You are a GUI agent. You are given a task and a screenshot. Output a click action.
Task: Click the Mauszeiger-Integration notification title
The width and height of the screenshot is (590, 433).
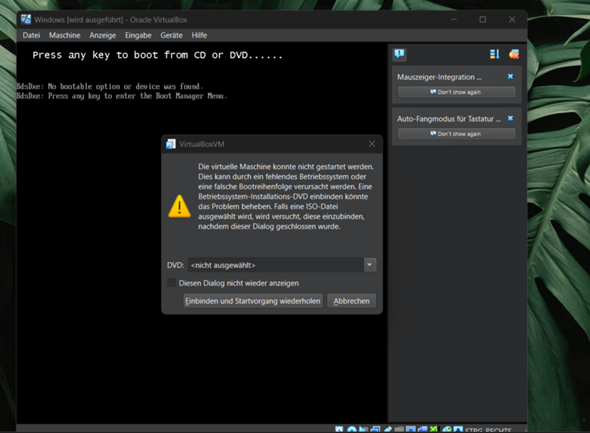439,77
